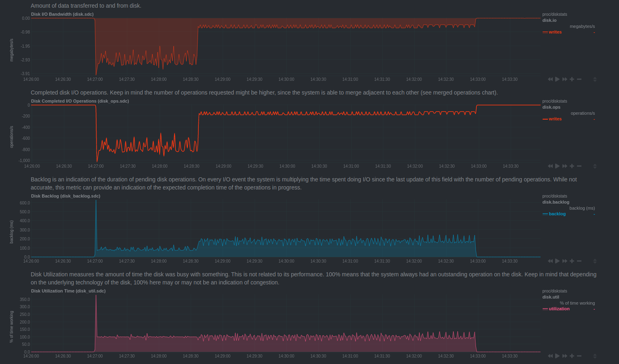Click proc/diskstats label above disk.backlog

[554, 196]
